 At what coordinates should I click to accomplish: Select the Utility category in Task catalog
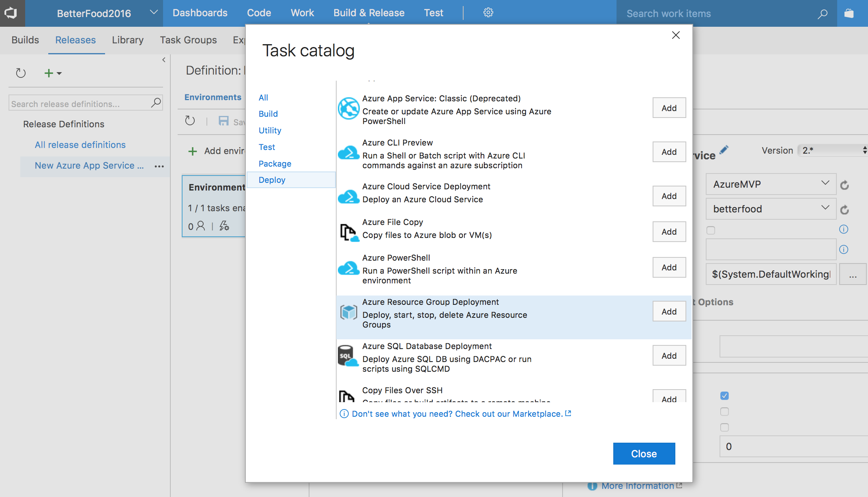[270, 131]
